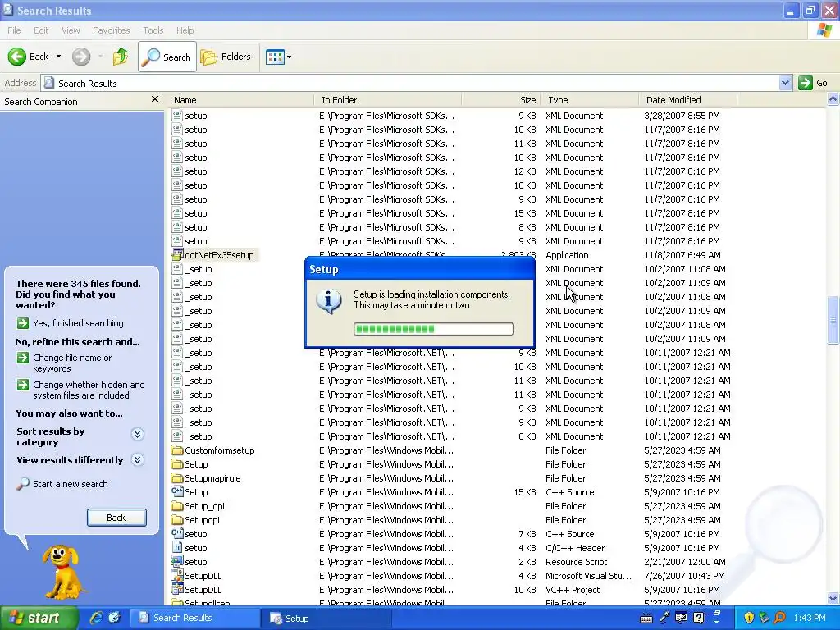This screenshot has width=840, height=630.
Task: Open the File menu
Action: pos(14,30)
